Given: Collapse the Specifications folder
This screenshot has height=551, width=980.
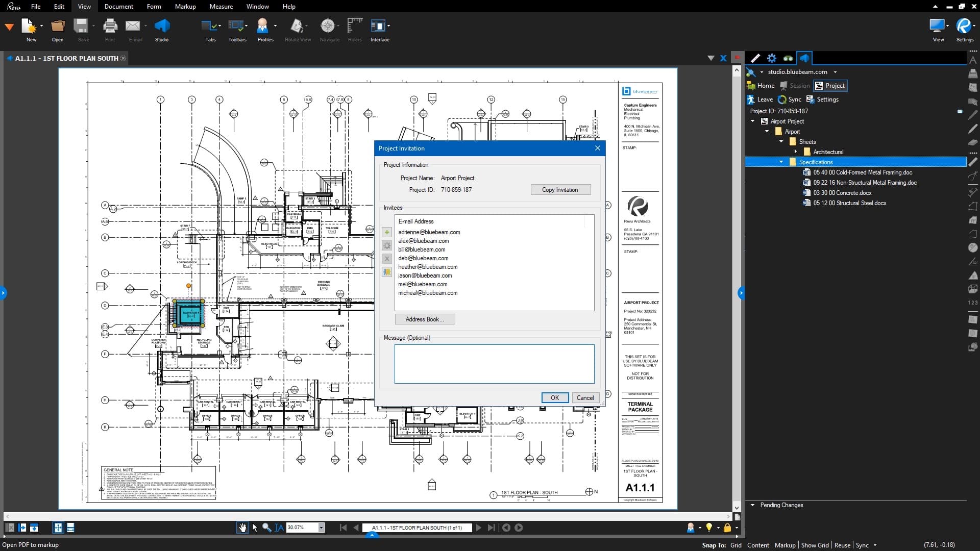Looking at the screenshot, I should click(781, 162).
